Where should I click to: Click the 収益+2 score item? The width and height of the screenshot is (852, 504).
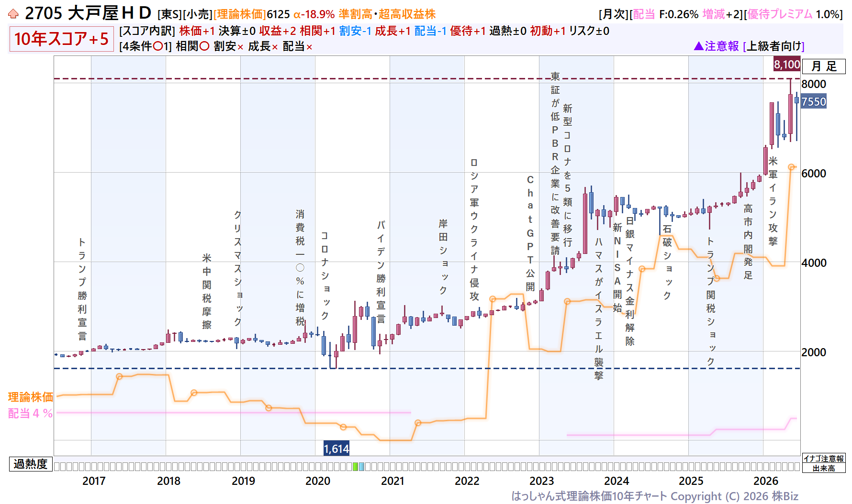[x=278, y=31]
